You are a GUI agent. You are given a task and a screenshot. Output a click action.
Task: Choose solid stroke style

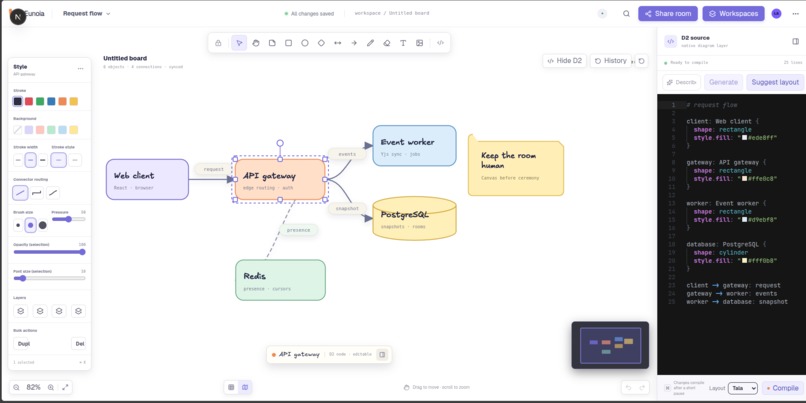[x=59, y=160]
